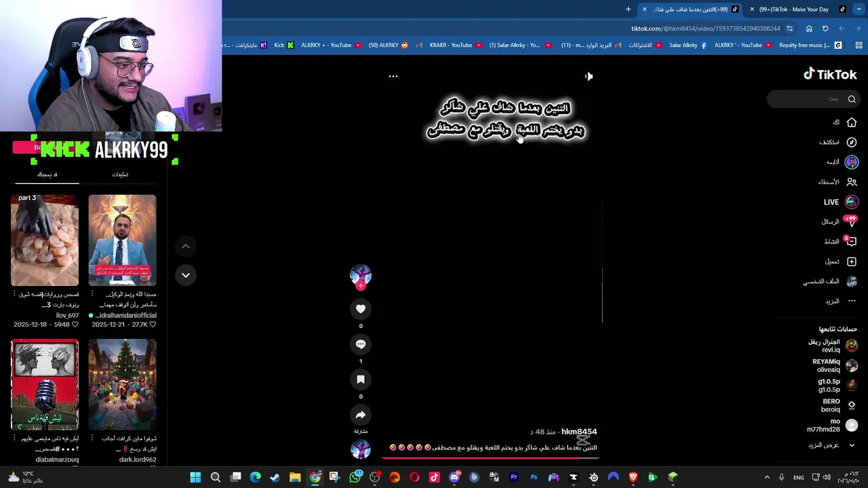This screenshot has height=488, width=868.
Task: Open followed account oliveaiq
Action: pyautogui.click(x=835, y=365)
